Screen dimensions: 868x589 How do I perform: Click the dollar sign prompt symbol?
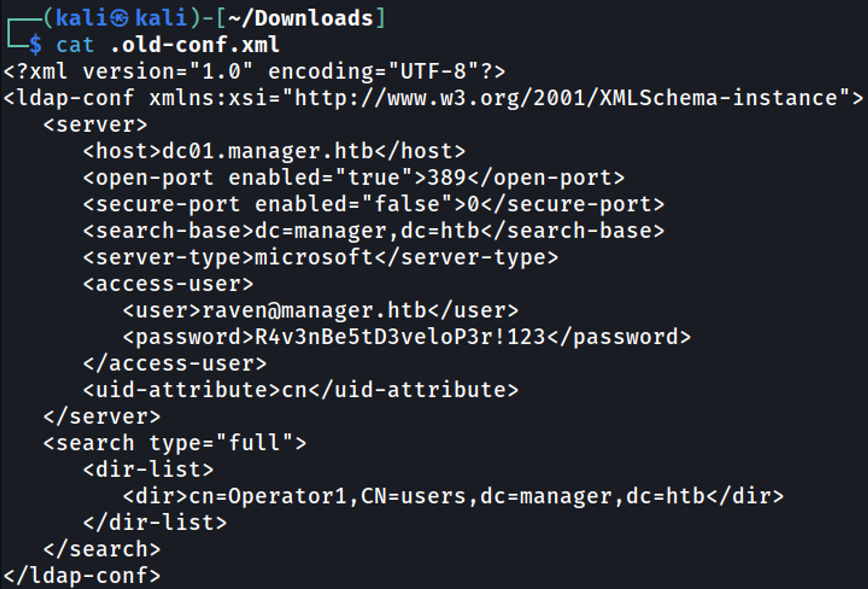click(36, 45)
